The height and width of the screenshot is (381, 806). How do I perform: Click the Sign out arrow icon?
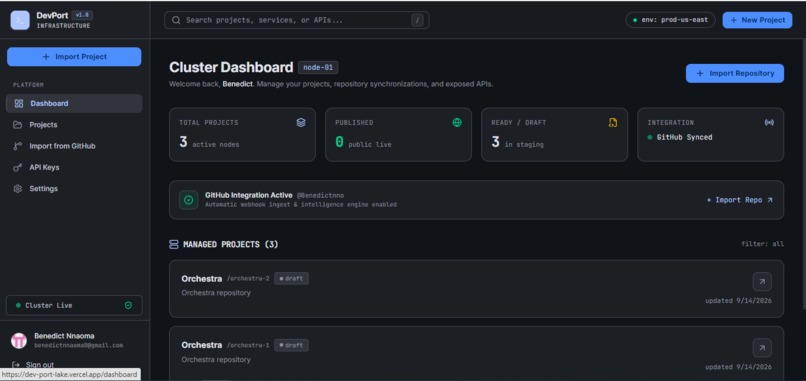[x=16, y=365]
